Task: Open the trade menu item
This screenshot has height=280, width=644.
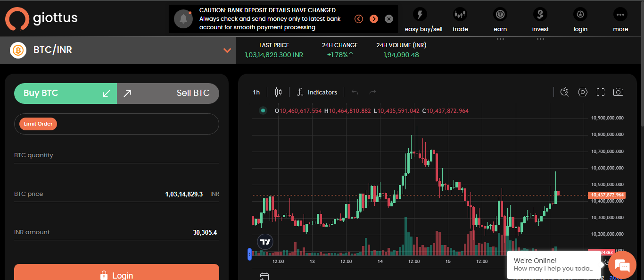Action: point(460,20)
